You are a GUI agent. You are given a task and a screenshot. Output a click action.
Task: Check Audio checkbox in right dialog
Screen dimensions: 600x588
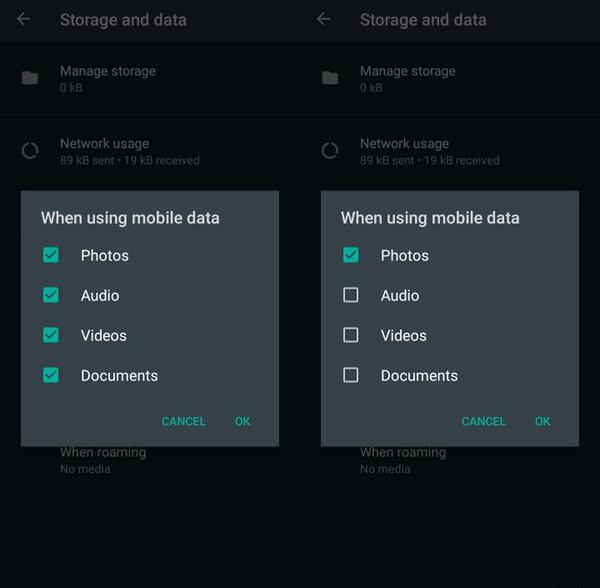351,295
